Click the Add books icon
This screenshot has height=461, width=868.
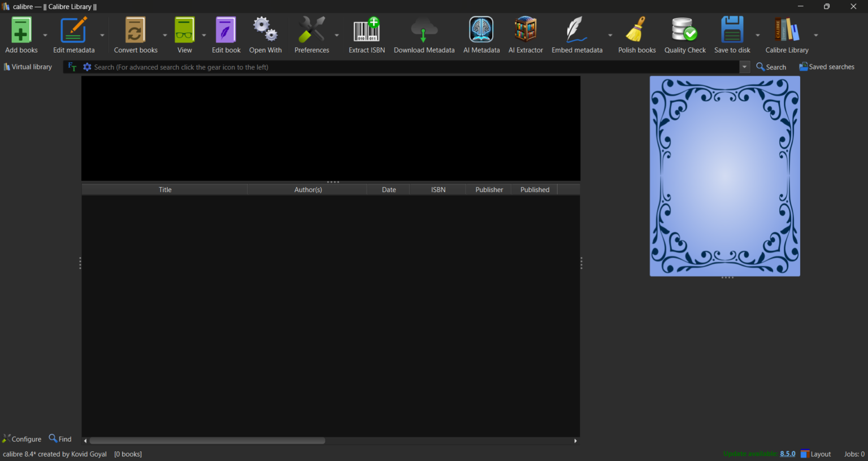coord(21,30)
